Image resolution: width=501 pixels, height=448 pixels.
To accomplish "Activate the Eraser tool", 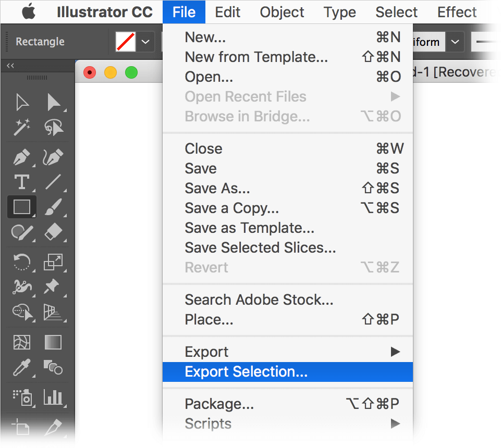I will click(53, 231).
